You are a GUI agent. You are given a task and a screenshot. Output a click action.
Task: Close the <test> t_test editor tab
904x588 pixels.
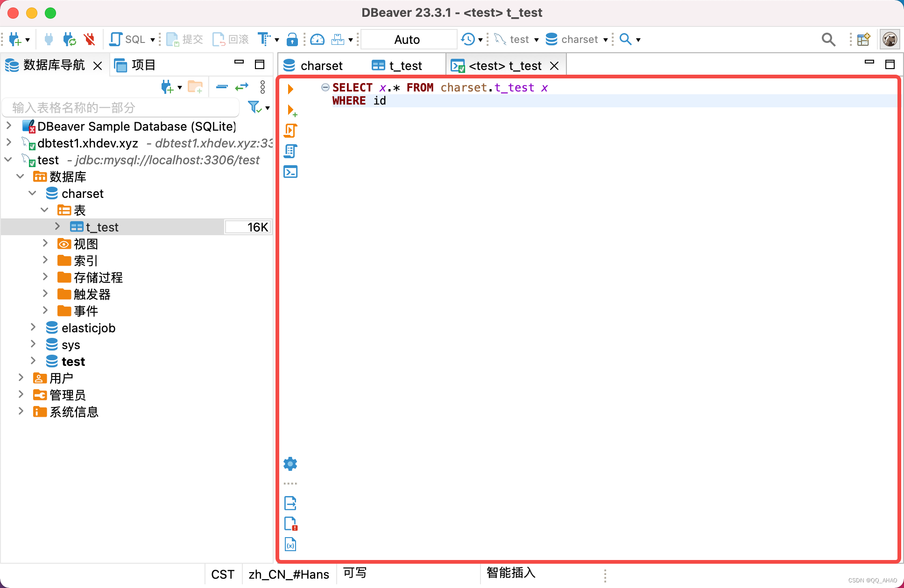click(554, 66)
